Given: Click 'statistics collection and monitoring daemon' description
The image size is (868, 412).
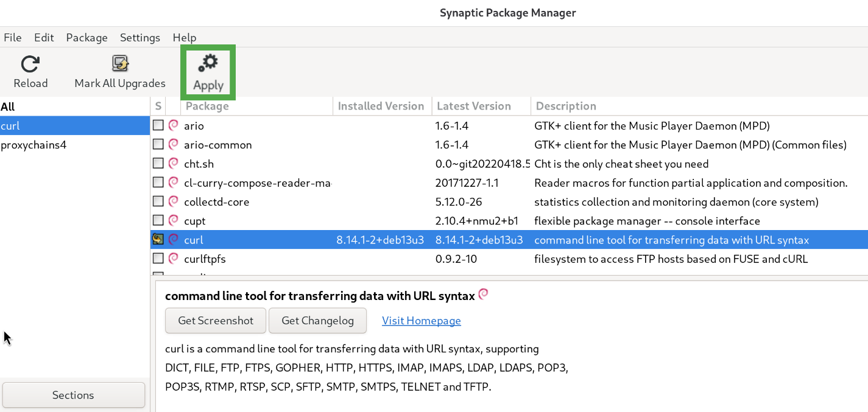Looking at the screenshot, I should coord(676,201).
